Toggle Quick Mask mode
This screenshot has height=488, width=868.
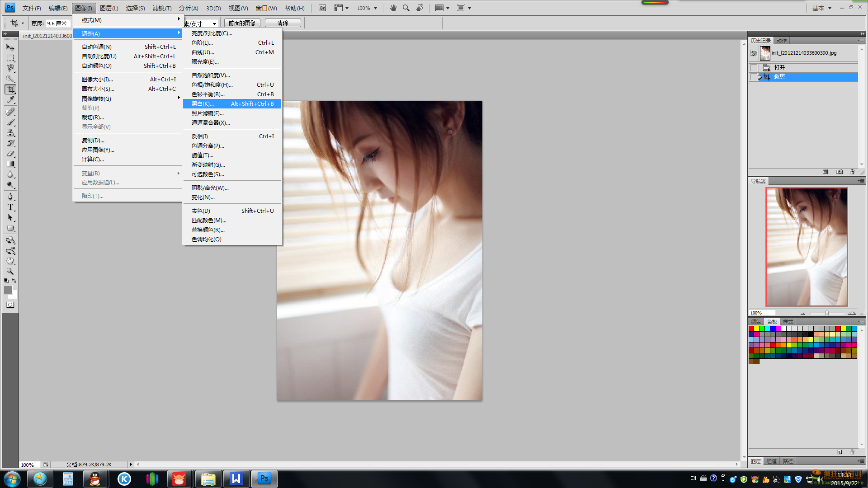[x=10, y=305]
